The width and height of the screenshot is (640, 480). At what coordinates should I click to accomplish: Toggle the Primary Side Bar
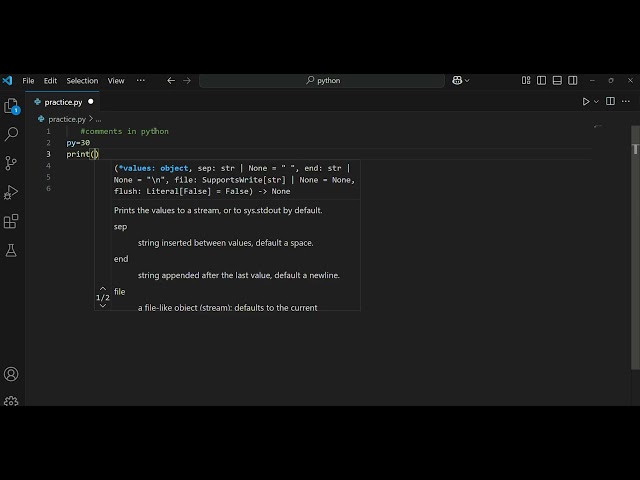click(x=542, y=80)
